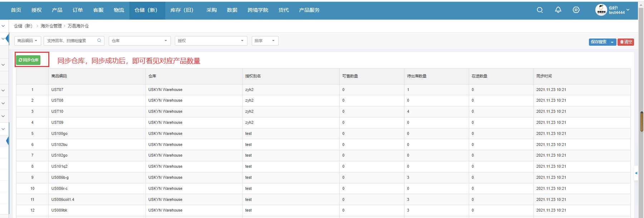
Task: Select product code US086b-g
Action: [60, 177]
